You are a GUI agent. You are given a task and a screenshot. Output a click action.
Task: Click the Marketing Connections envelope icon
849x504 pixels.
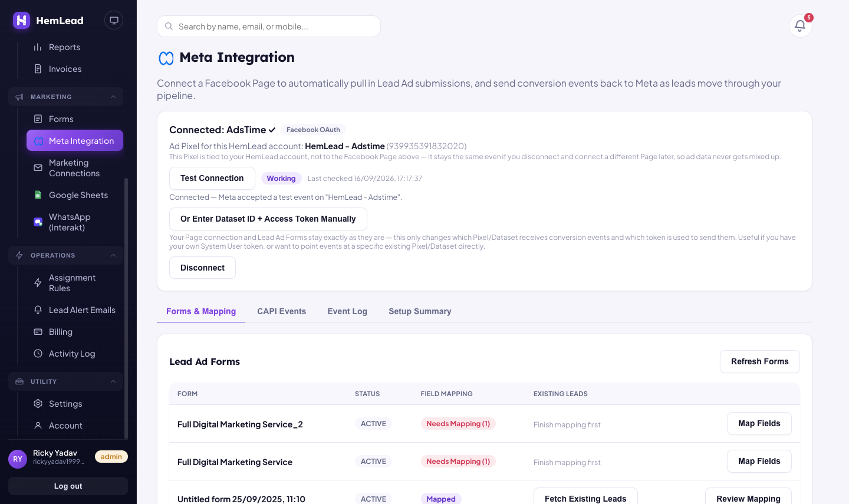click(38, 168)
